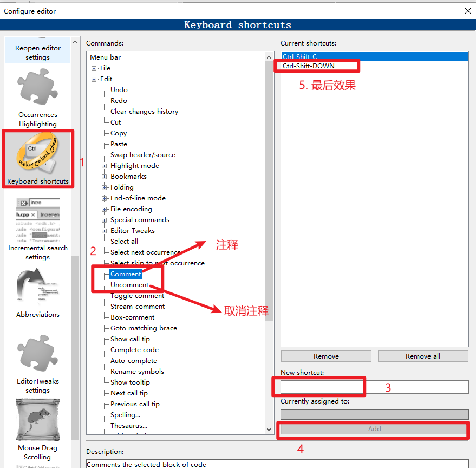The height and width of the screenshot is (468, 476).
Task: Close the Configure editor dialog
Action: point(468,11)
